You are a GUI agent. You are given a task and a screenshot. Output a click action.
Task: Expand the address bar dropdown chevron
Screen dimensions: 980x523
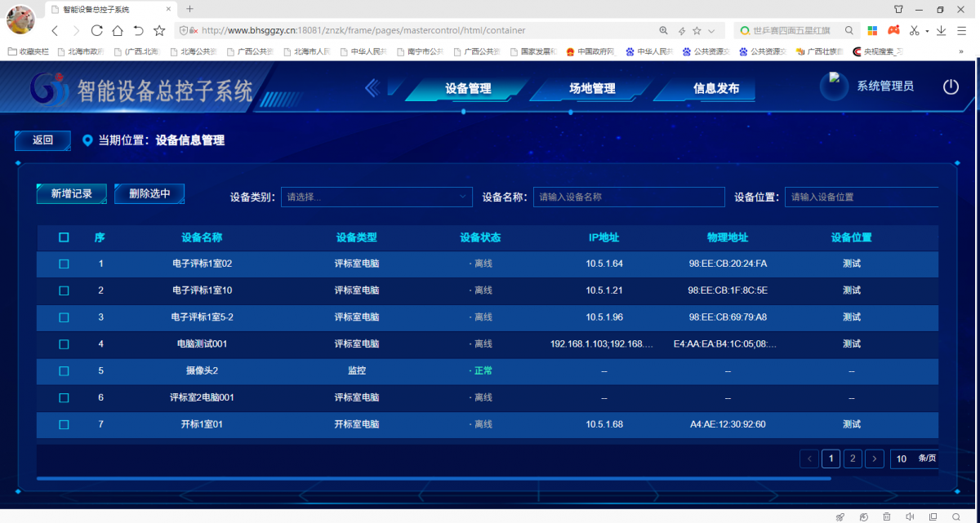pyautogui.click(x=711, y=30)
